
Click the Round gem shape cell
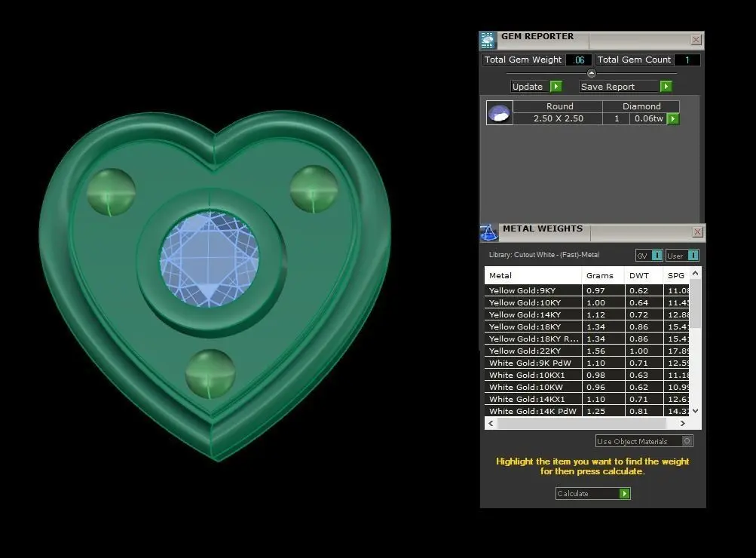558,106
